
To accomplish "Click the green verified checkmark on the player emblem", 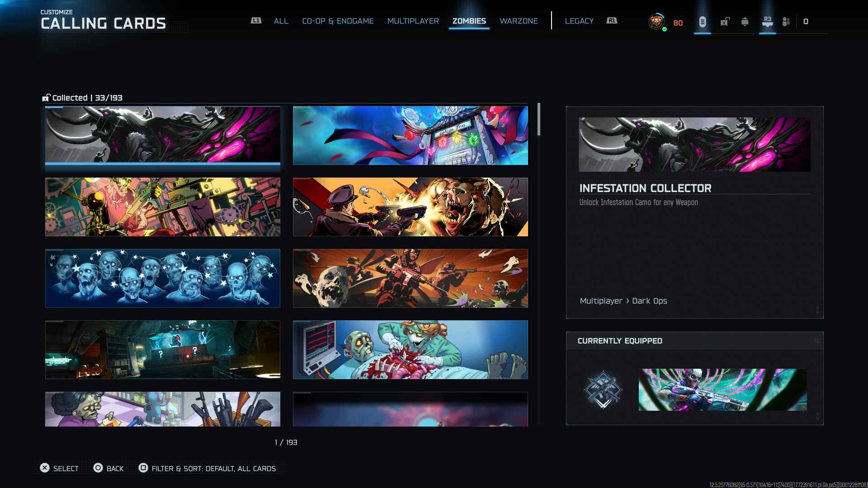I will click(x=664, y=28).
